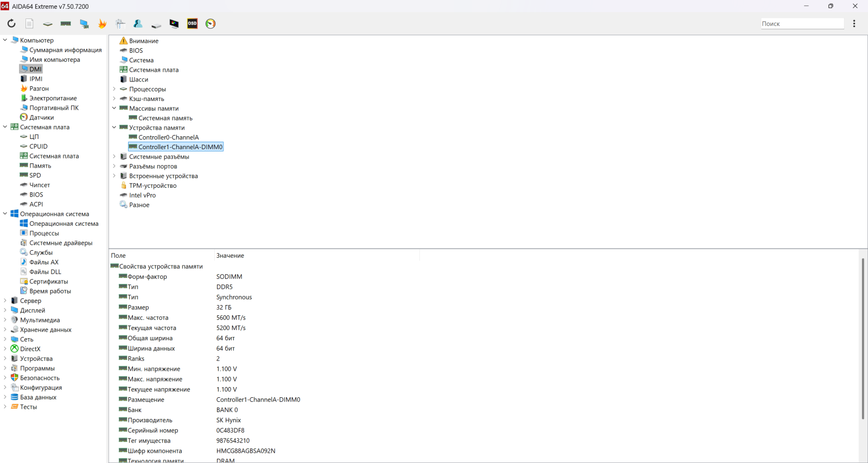Open Системные драйверы in the sidebar
This screenshot has width=868, height=463.
point(61,243)
